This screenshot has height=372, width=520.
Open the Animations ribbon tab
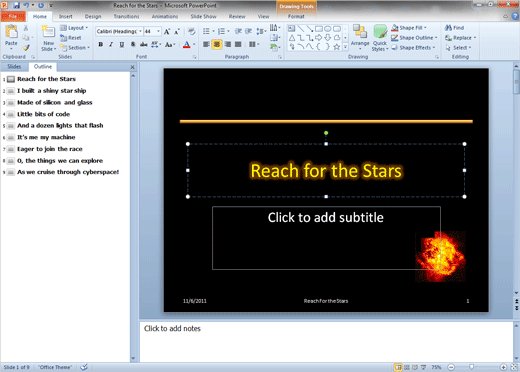(x=165, y=16)
